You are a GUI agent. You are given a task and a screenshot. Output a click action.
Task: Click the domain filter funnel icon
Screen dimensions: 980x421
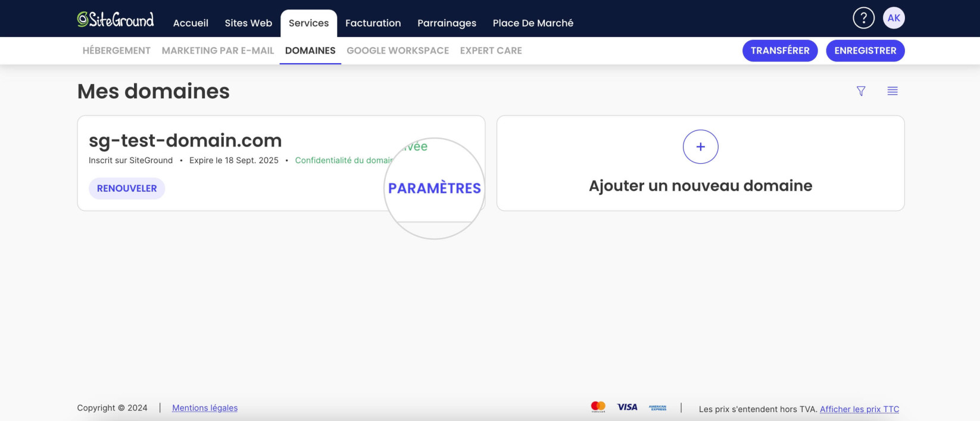[x=861, y=91]
